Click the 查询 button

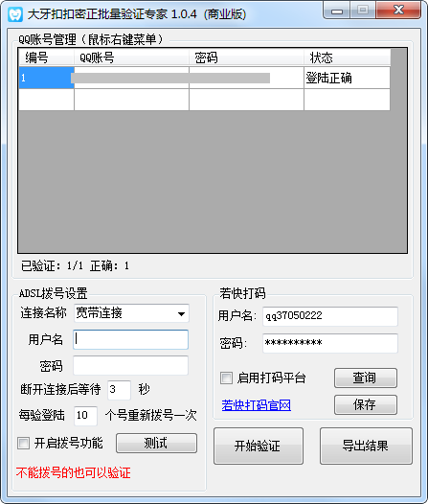(x=366, y=378)
